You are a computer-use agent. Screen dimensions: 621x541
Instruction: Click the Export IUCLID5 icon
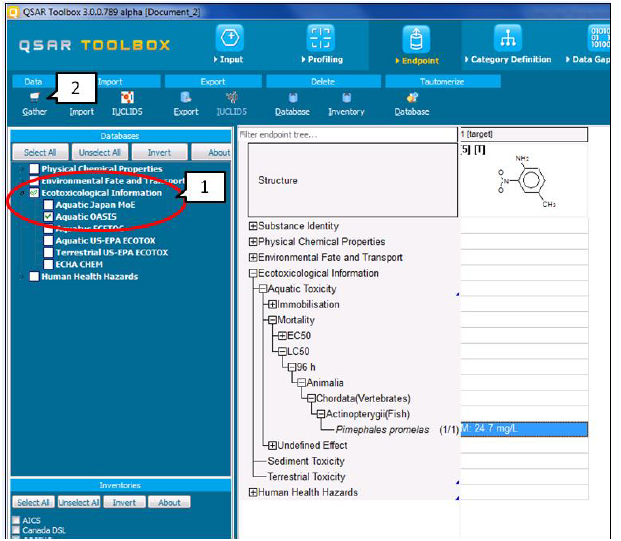pyautogui.click(x=232, y=97)
